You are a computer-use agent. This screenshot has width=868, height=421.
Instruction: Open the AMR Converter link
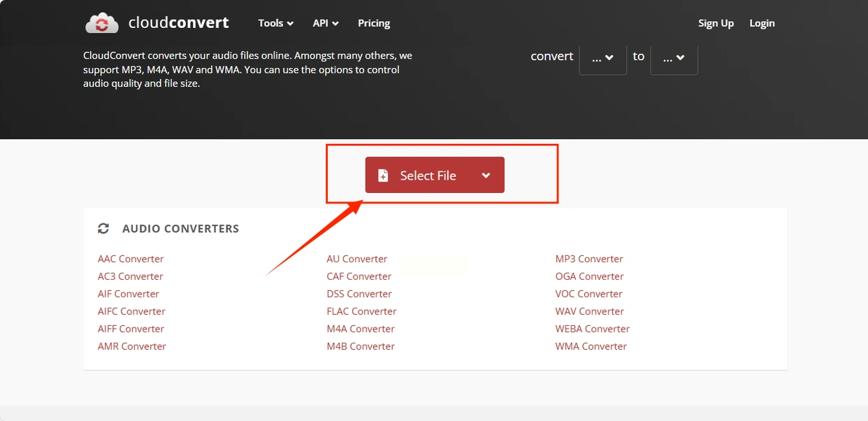coord(132,346)
